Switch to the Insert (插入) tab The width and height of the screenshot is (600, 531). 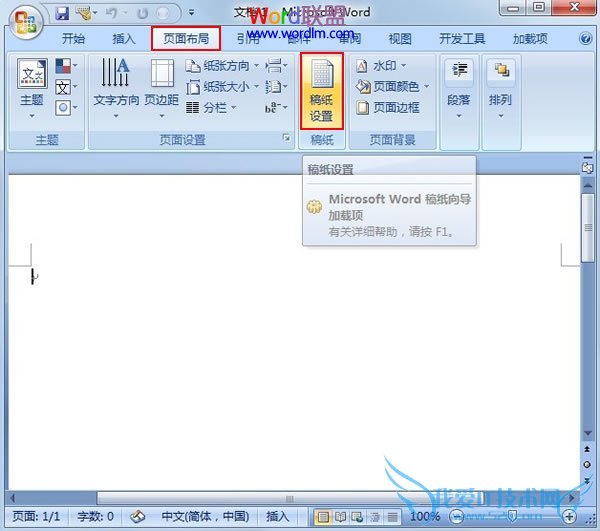[124, 39]
